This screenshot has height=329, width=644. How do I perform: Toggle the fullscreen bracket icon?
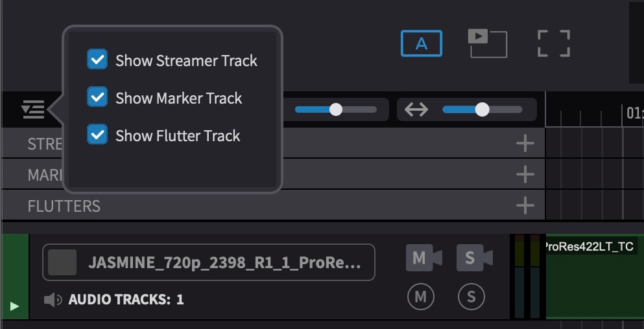point(554,43)
